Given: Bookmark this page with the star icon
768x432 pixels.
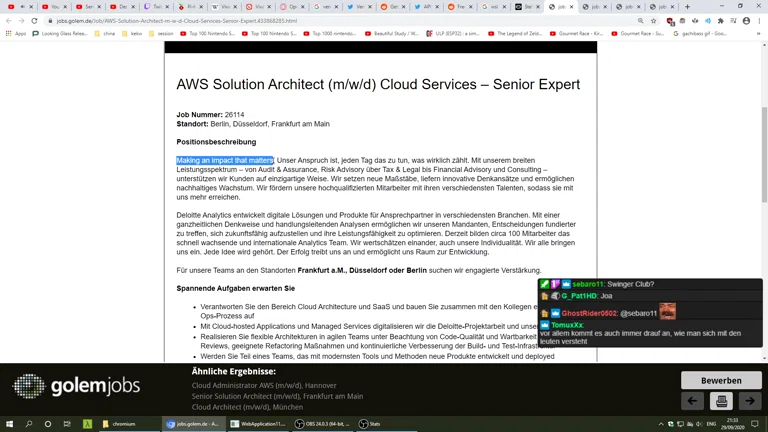Looking at the screenshot, I should [654, 20].
